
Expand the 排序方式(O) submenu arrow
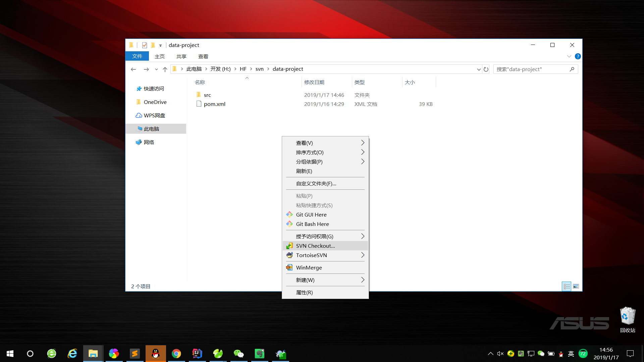(x=363, y=152)
